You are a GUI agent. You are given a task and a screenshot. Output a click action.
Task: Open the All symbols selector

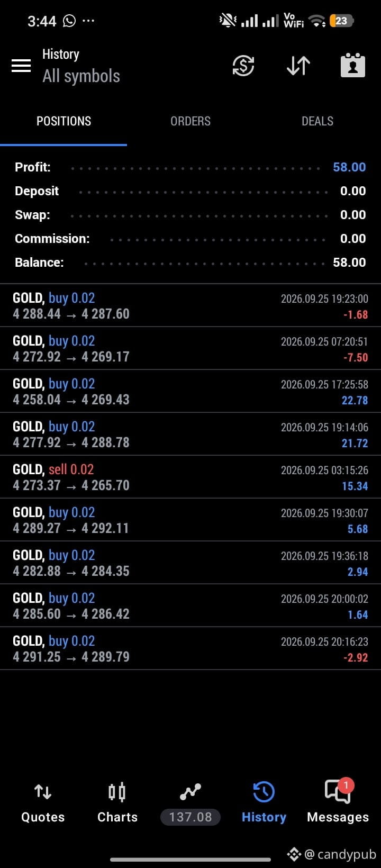pos(81,76)
